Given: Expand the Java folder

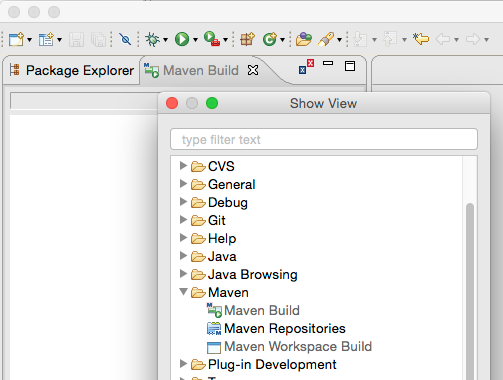Looking at the screenshot, I should tap(183, 255).
